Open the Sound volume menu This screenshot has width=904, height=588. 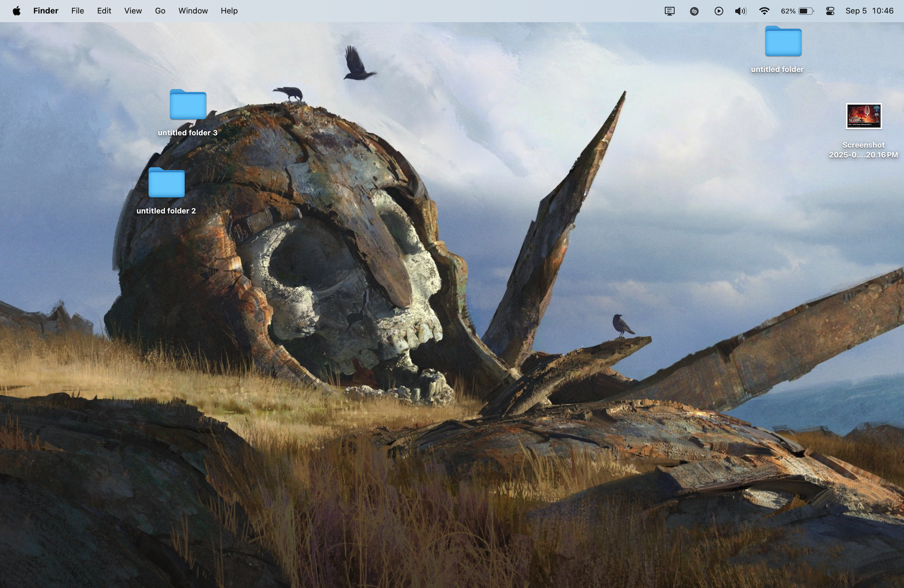coord(740,11)
